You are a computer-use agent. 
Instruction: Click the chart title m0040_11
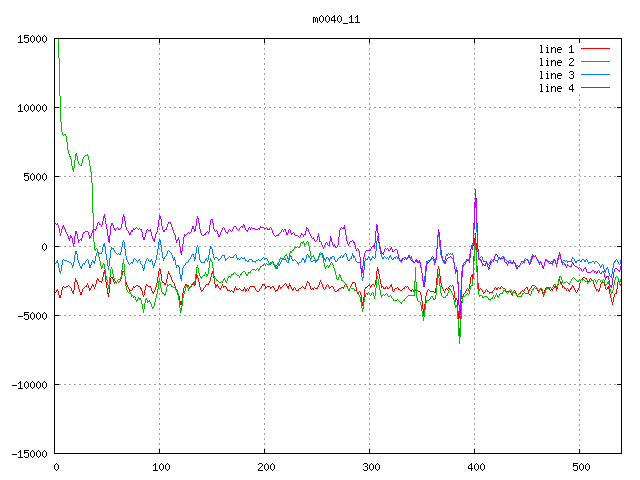coord(336,19)
